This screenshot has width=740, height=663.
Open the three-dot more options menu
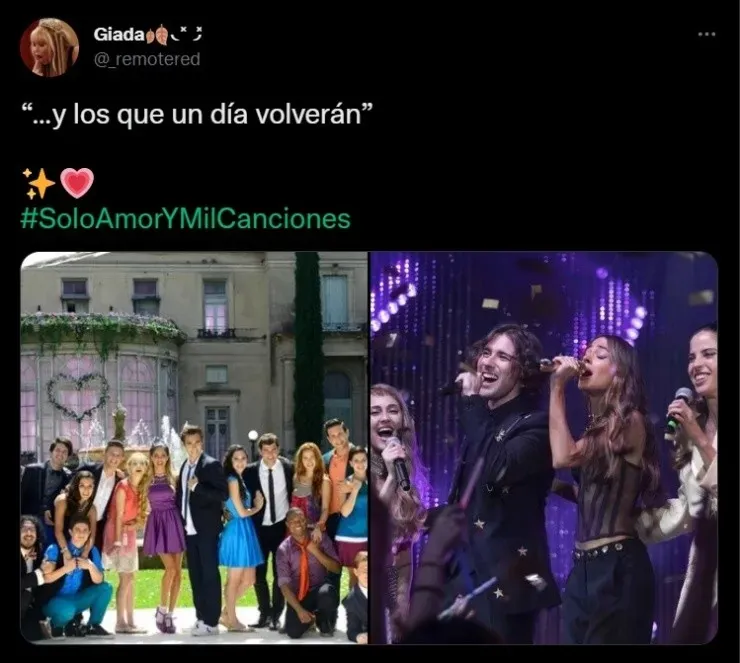tap(706, 34)
